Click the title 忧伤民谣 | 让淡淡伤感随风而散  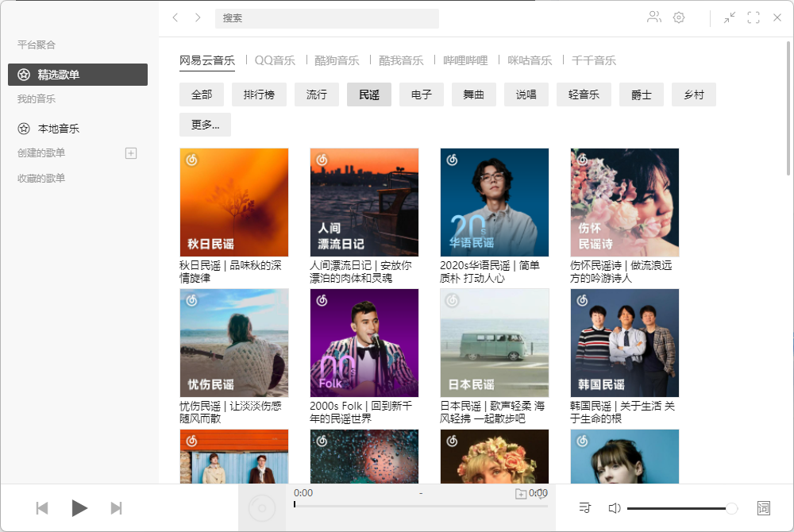coord(230,413)
